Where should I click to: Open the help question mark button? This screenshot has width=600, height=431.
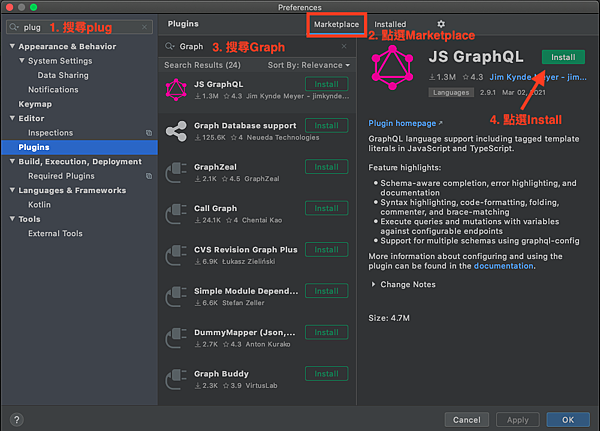(16, 420)
